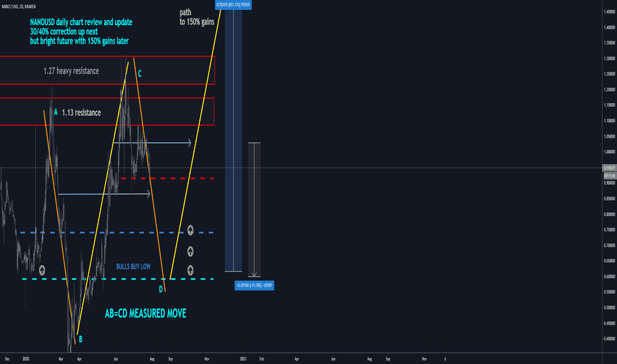617x364 pixels.
Task: Click the 0.800000 price axis label
Action: (x=610, y=214)
